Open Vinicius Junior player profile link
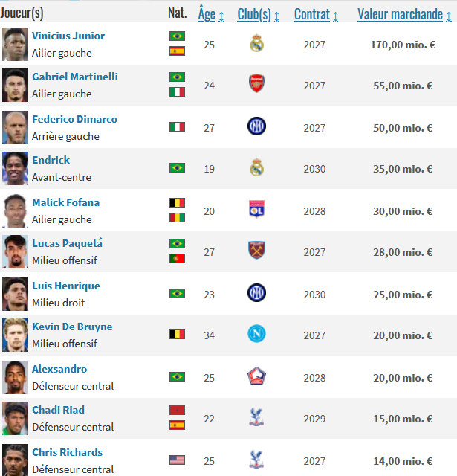 [68, 36]
